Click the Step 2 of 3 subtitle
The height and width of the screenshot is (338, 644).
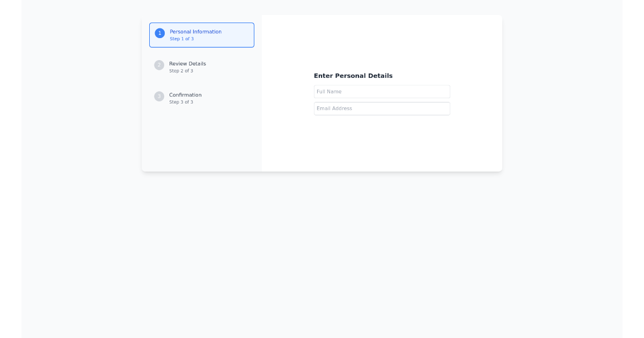click(180, 70)
